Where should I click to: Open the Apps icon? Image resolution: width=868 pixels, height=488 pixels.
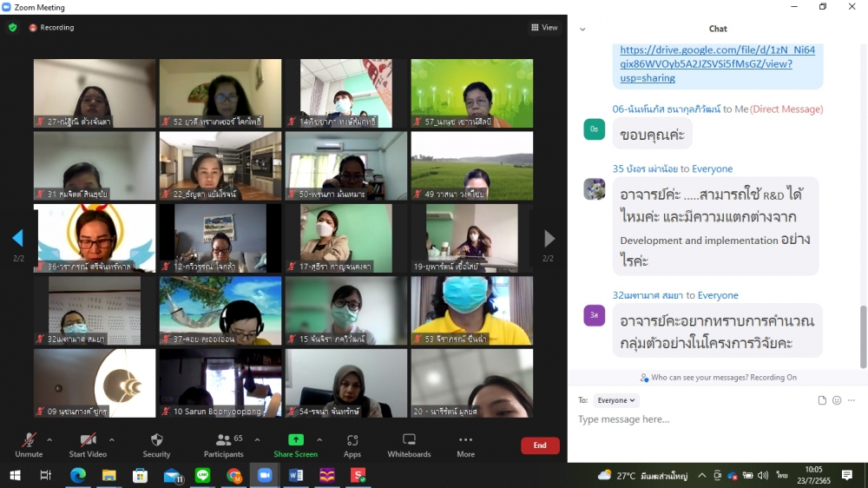(x=352, y=440)
